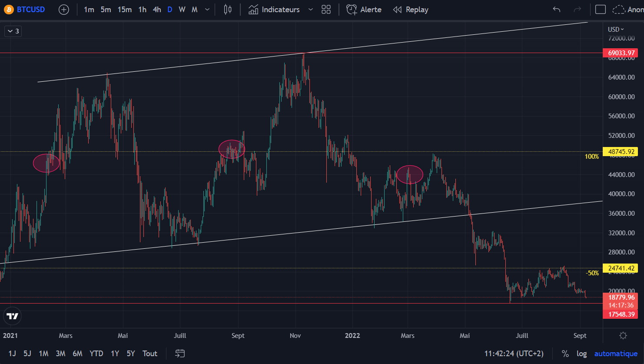Open the layout selection square icon
The image size is (644, 364).
tap(601, 10)
